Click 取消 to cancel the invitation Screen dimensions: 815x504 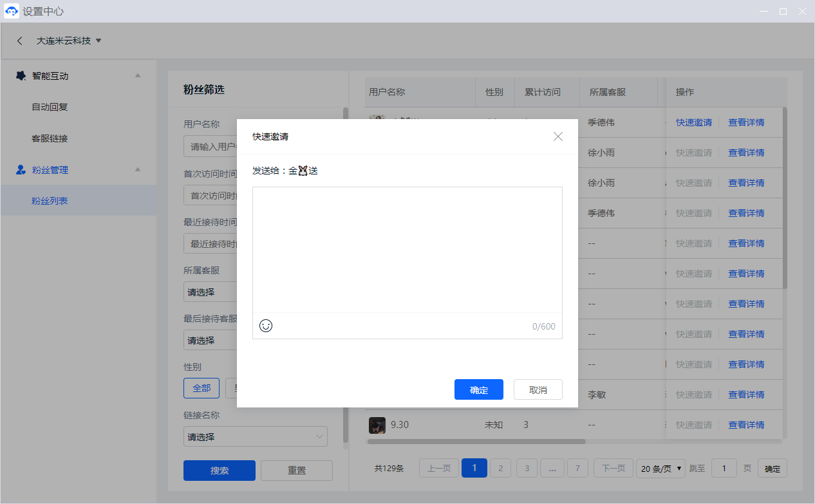pos(538,389)
